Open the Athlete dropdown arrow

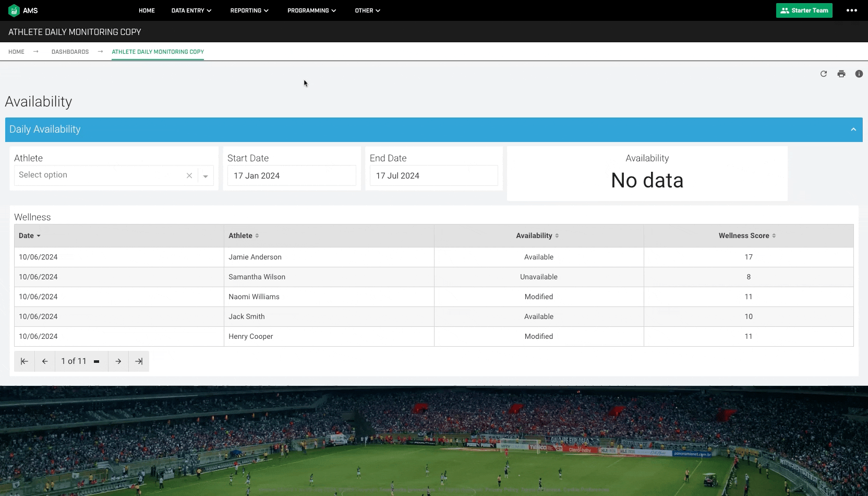[206, 176]
